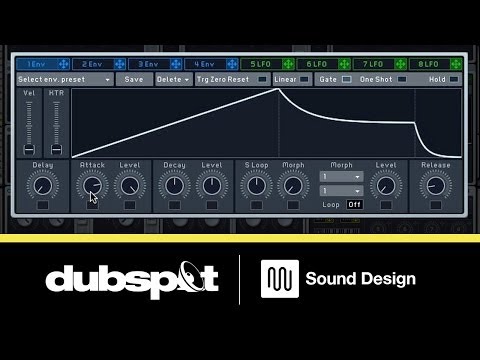Click the green drag-assign icon on 6LFO
This screenshot has height=360, width=480.
point(344,64)
